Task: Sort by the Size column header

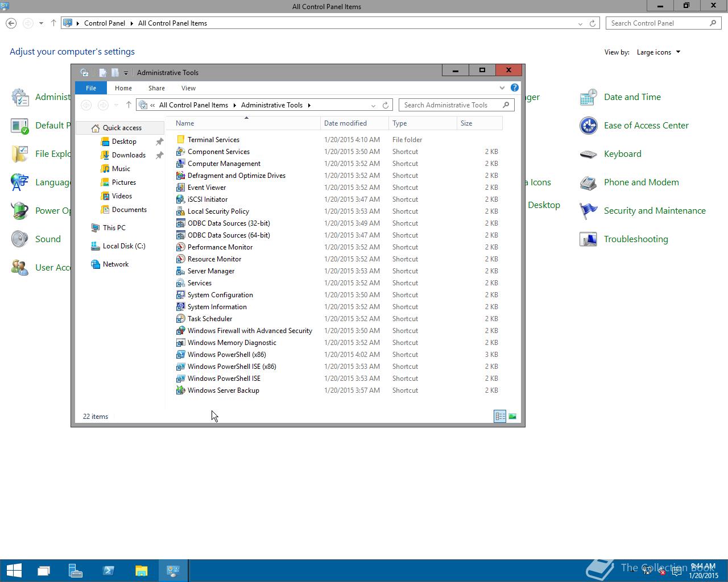Action: 479,123
